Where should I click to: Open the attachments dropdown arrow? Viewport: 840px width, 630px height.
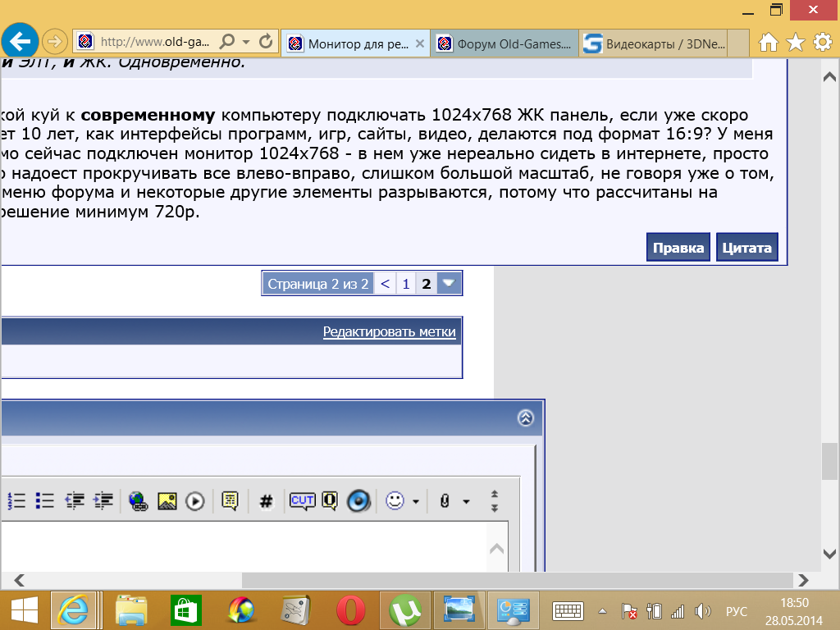pyautogui.click(x=466, y=502)
